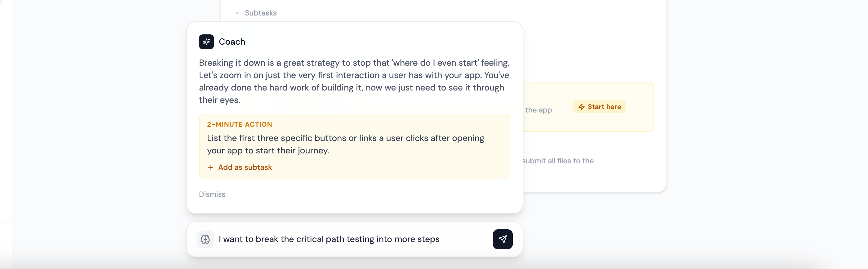Dismiss the Coach suggestion
This screenshot has height=269, width=868.
point(212,194)
